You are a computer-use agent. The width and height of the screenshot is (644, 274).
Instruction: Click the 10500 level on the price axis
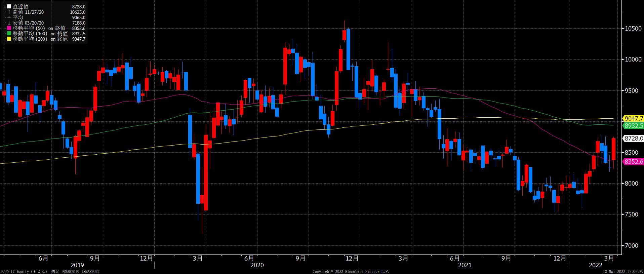pos(633,29)
